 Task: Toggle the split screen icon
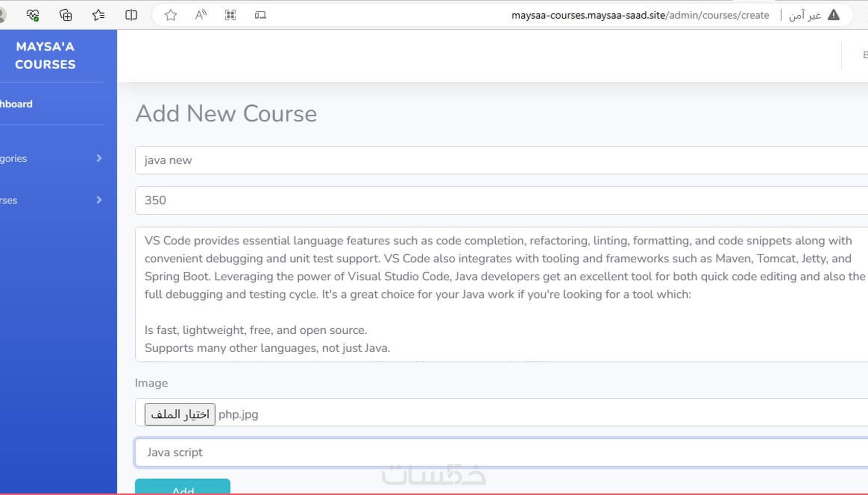[131, 15]
